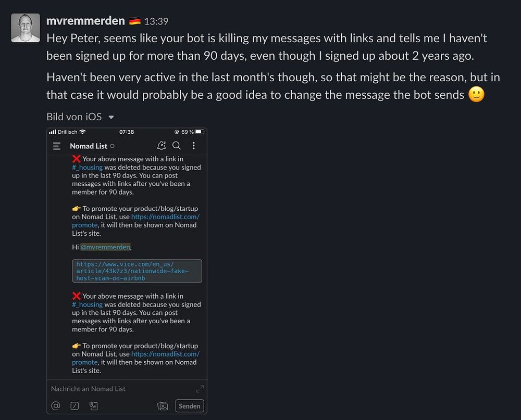Click the @mvremmerden mention
521x420 pixels.
coord(105,247)
